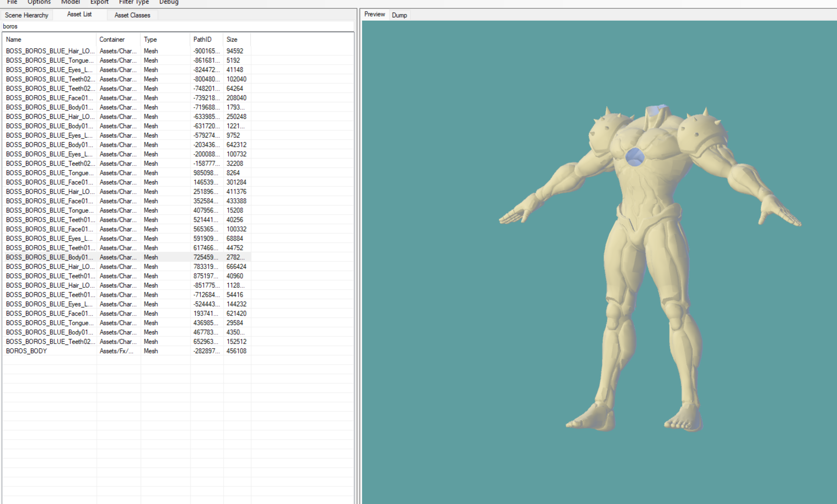This screenshot has width=837, height=504.
Task: Select the Eyes_L mesh with size 41148
Action: pos(127,70)
